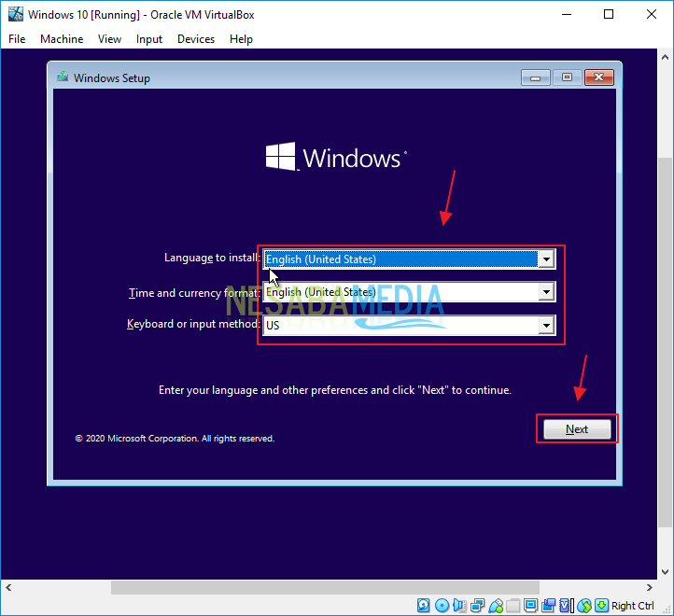Click the recording icon in the status bar
The height and width of the screenshot is (616, 674).
(549, 606)
